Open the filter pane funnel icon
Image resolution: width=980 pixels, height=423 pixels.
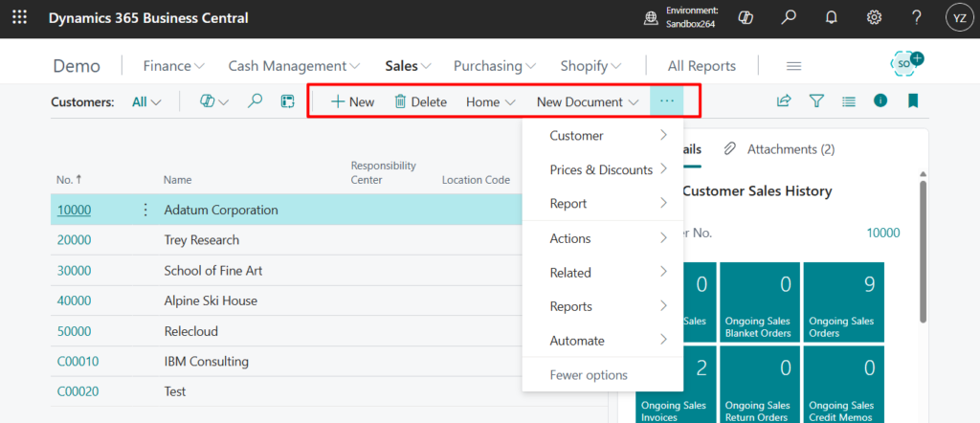(x=816, y=101)
